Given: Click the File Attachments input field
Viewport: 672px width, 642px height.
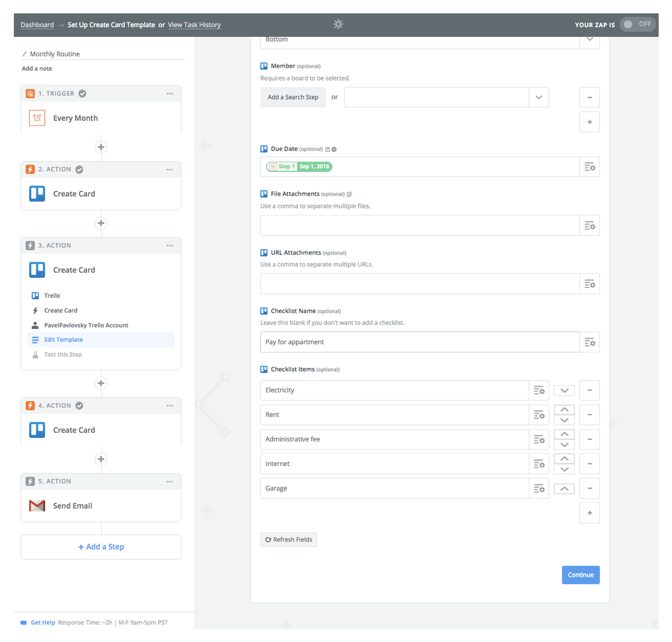Looking at the screenshot, I should [420, 226].
